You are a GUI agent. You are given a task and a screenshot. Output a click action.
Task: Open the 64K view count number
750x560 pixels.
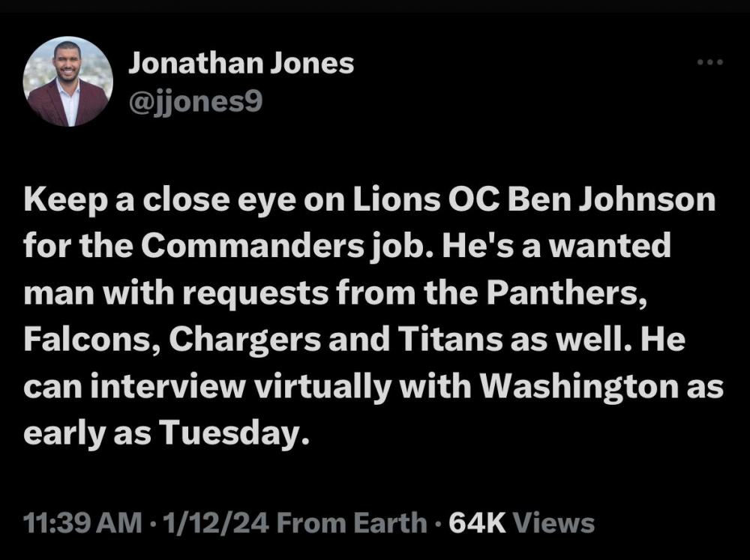[477, 523]
